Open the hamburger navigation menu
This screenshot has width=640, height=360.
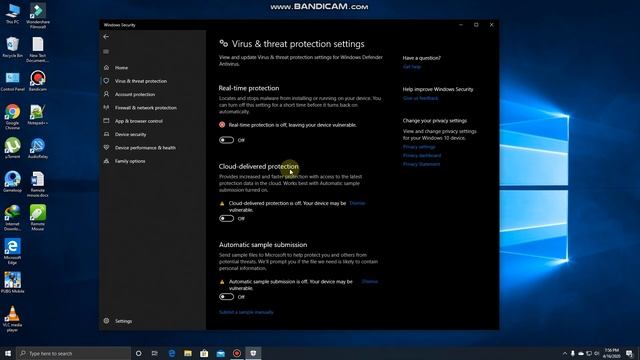[x=106, y=51]
